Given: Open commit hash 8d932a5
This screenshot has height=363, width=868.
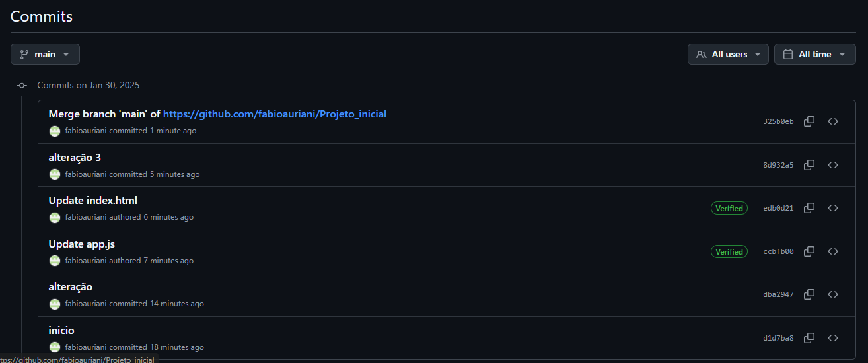Looking at the screenshot, I should (778, 165).
